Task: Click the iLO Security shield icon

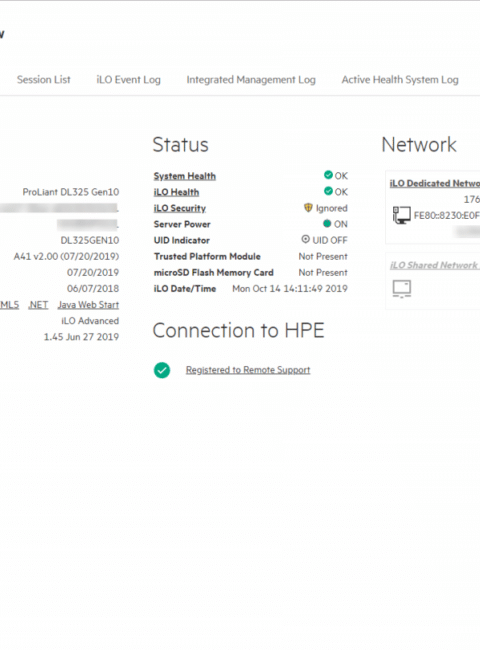Action: pos(308,208)
